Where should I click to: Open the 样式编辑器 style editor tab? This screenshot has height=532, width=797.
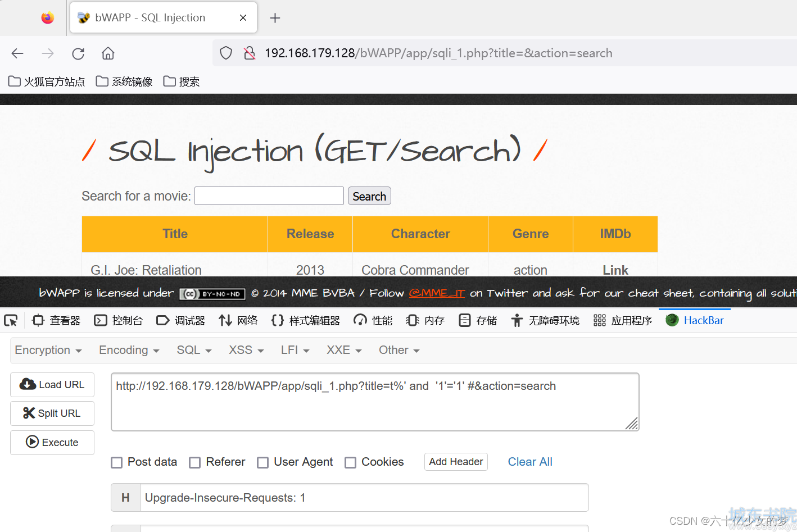[305, 320]
